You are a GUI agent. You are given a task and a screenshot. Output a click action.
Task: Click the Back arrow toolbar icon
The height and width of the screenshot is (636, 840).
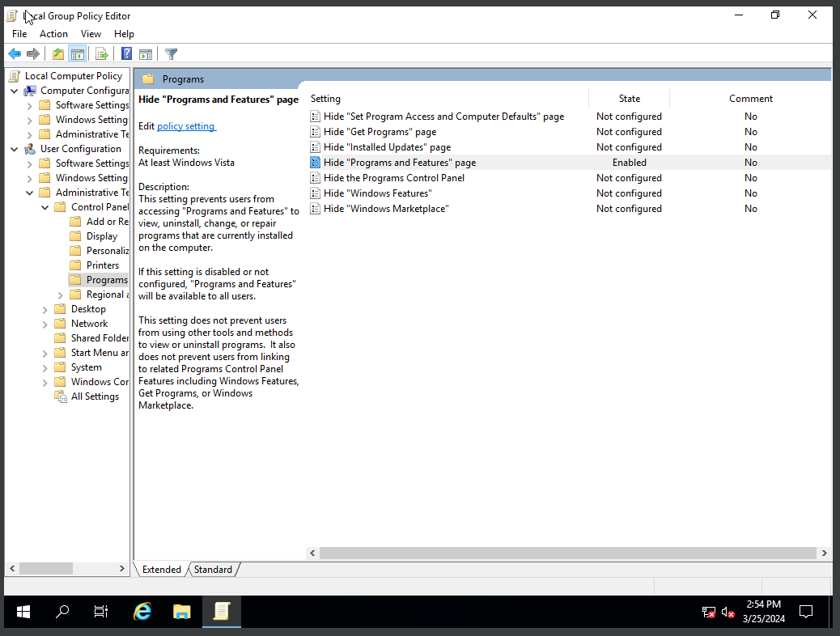pyautogui.click(x=15, y=53)
